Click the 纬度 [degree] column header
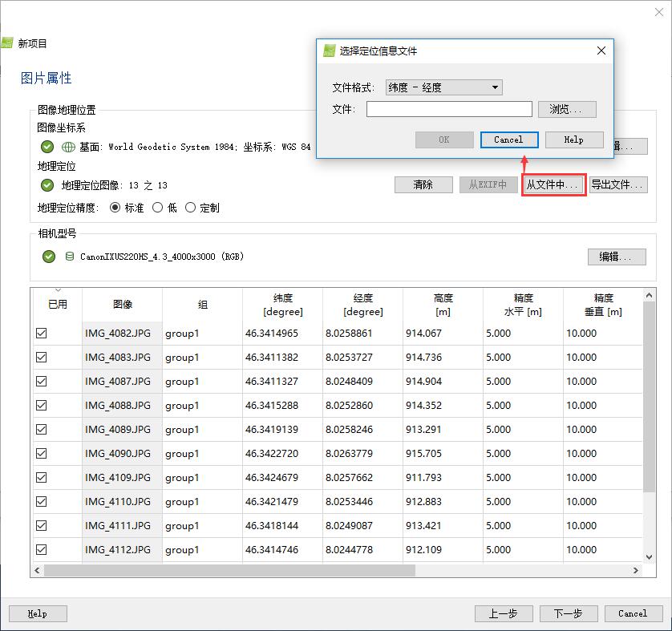 tap(282, 305)
